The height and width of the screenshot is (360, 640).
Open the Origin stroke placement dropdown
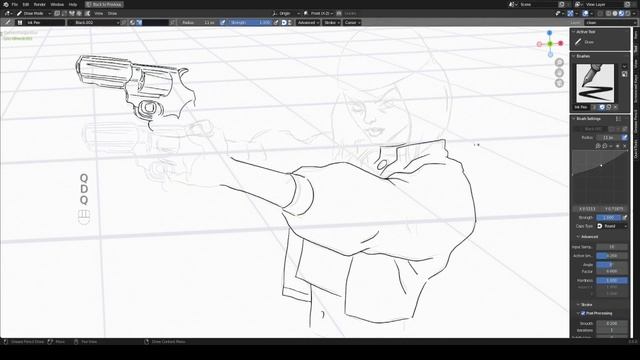pyautogui.click(x=286, y=13)
